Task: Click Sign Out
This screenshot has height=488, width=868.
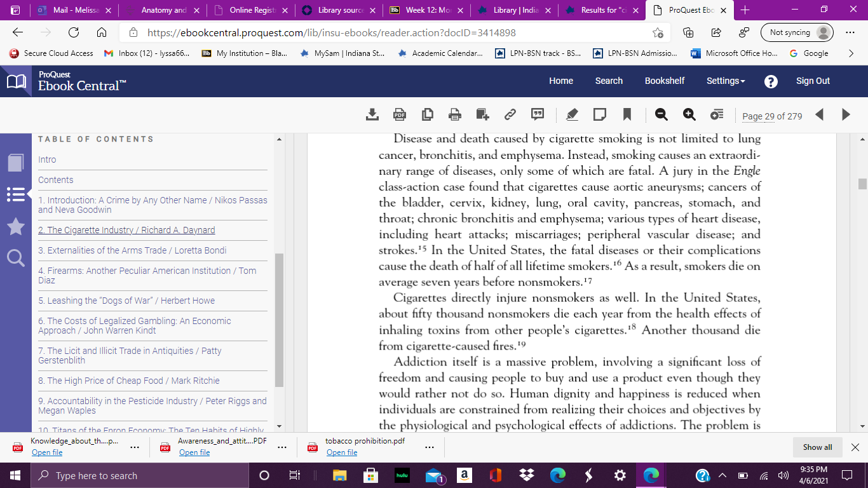Action: tap(813, 81)
